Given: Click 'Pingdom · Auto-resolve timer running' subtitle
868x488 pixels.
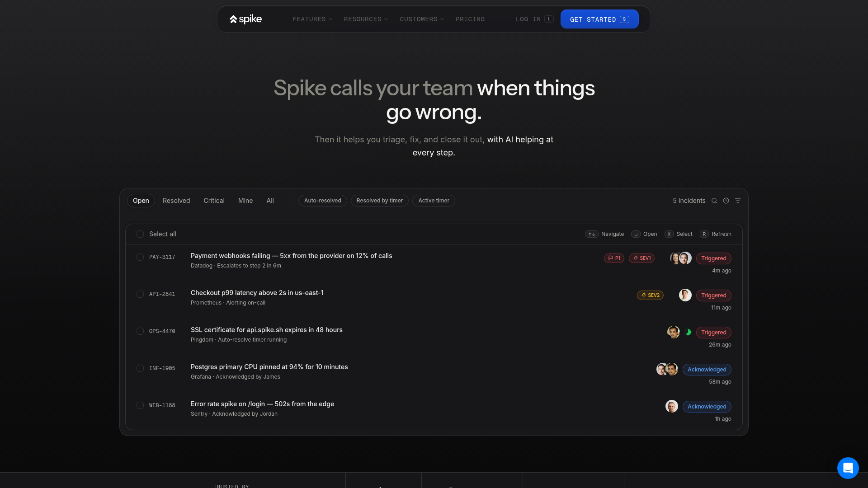Looking at the screenshot, I should 239,340.
